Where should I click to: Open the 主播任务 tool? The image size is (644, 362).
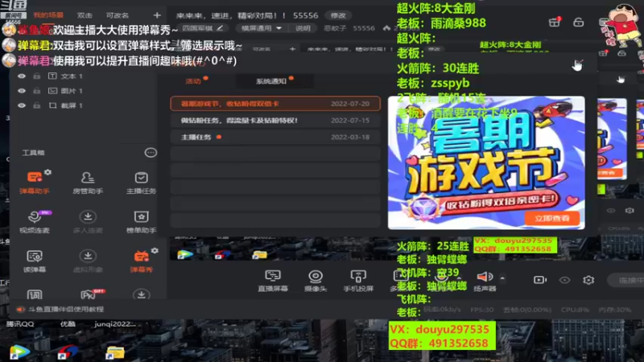pos(141,183)
